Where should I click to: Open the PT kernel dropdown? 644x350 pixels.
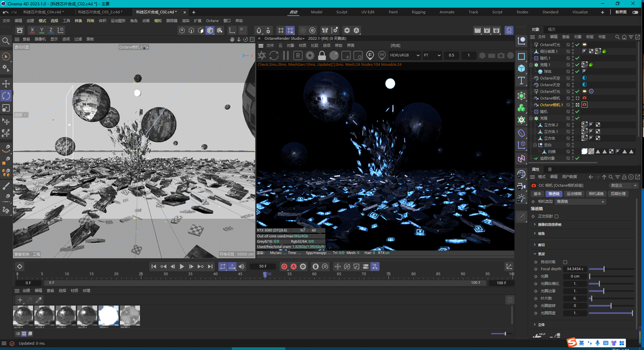point(432,55)
